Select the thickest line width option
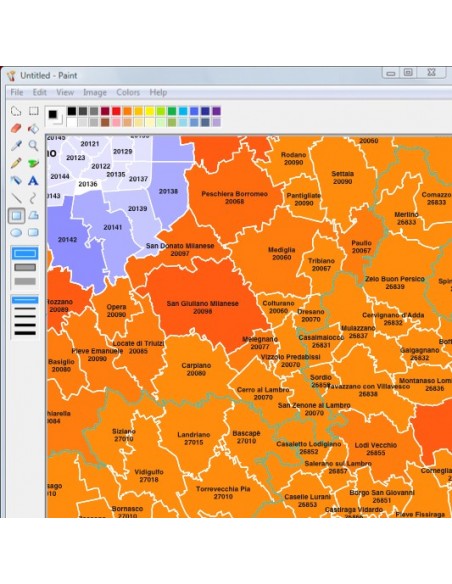The height and width of the screenshot is (584, 452). pyautogui.click(x=25, y=333)
